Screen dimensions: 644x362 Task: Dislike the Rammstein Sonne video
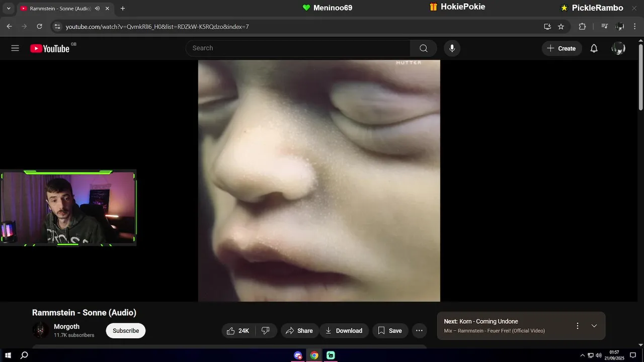pyautogui.click(x=266, y=330)
